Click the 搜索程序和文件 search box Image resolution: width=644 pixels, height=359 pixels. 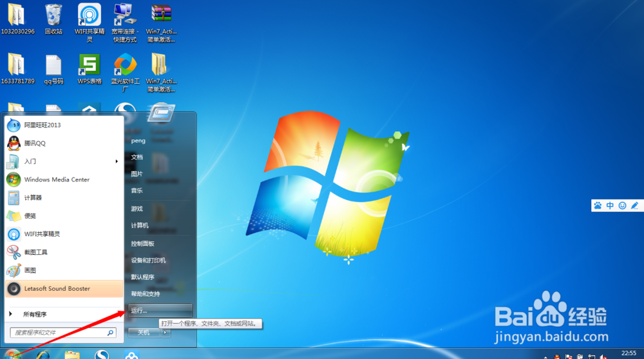click(x=63, y=333)
